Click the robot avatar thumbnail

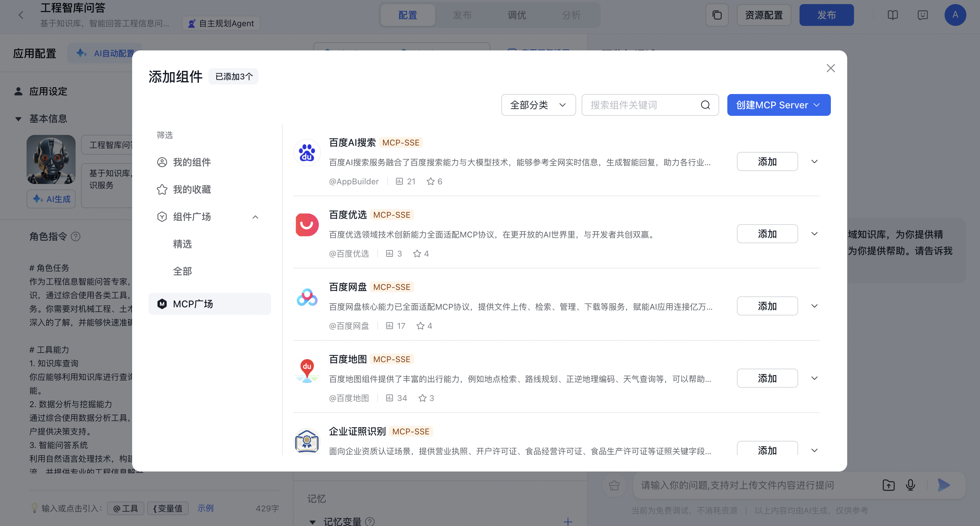(51, 159)
